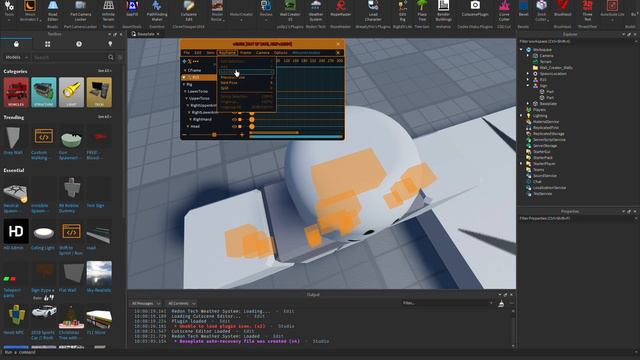Image resolution: width=640 pixels, height=360 pixels.
Task: Click the Toolbox search input field
Action: [x=69, y=57]
